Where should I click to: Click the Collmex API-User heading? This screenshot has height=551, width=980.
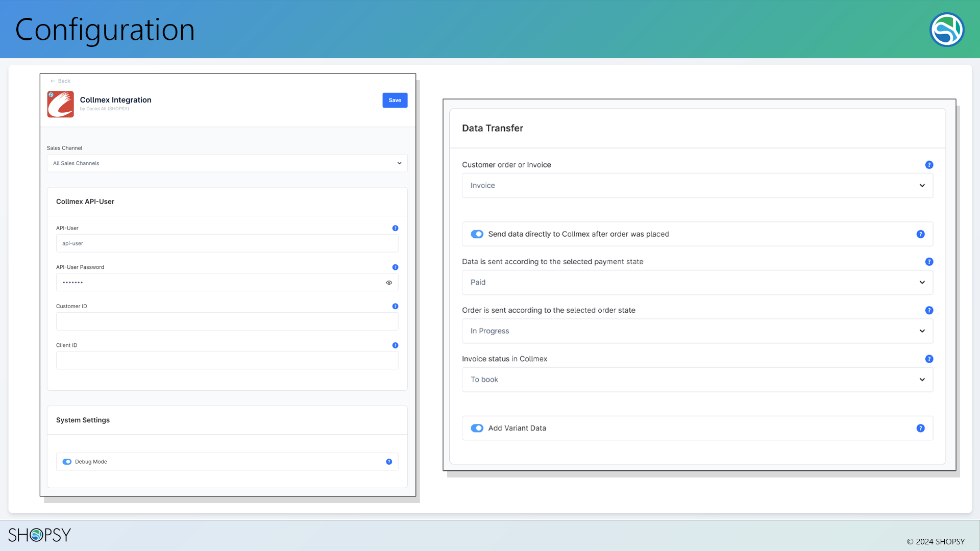click(x=85, y=202)
